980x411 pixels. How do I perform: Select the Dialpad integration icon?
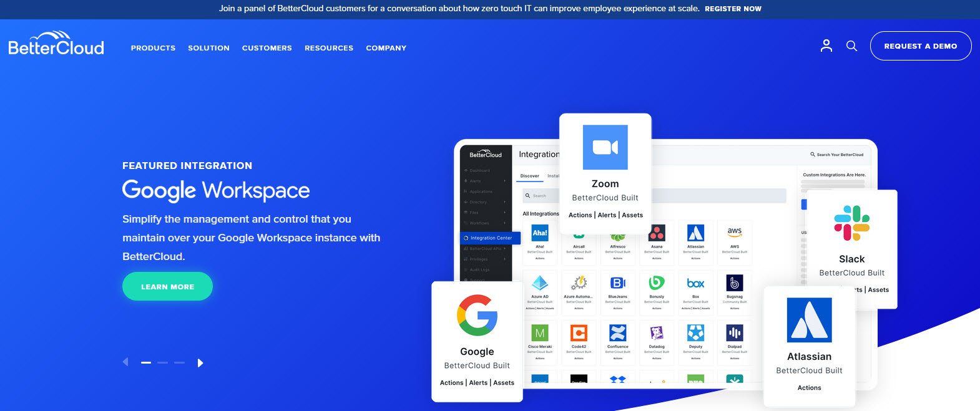[735, 332]
